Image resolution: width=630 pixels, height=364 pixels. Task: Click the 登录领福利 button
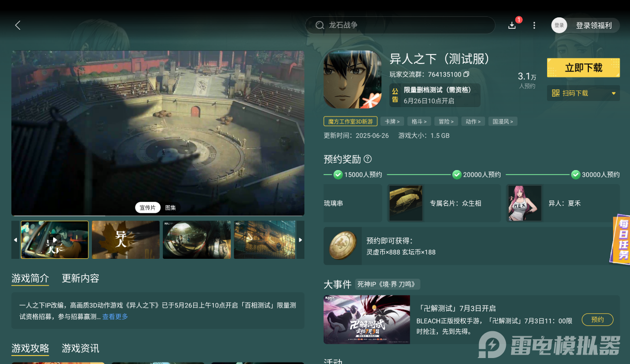pyautogui.click(x=594, y=25)
